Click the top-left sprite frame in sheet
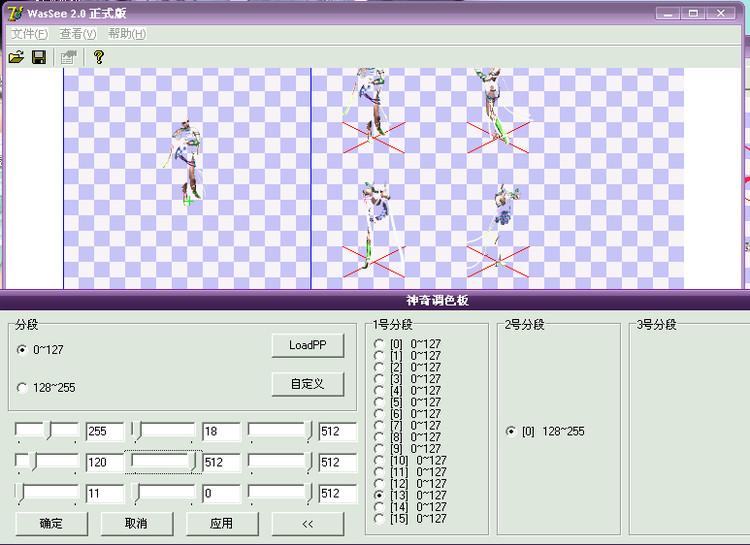Image resolution: width=750 pixels, height=545 pixels. click(374, 111)
